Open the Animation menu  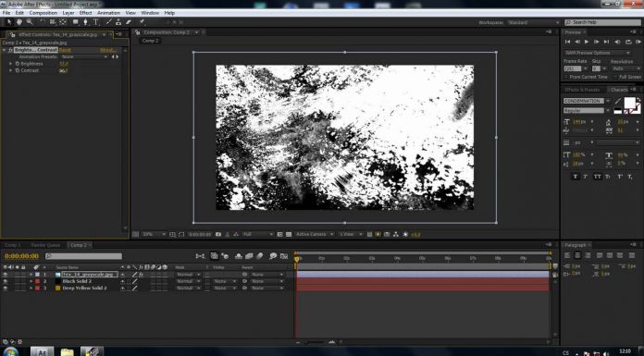click(x=108, y=13)
